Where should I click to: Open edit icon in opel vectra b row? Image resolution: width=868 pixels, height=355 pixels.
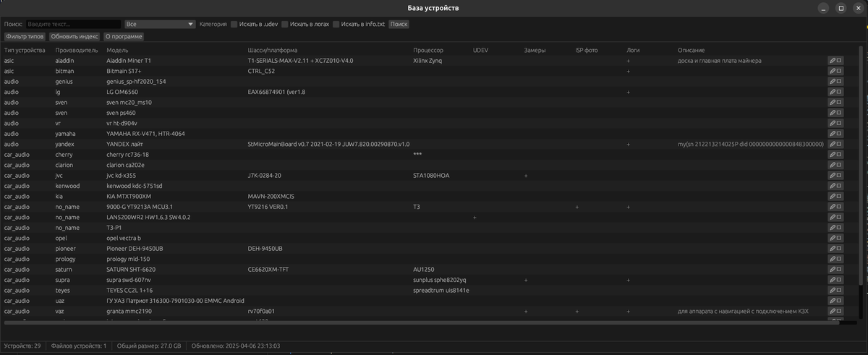pos(835,238)
